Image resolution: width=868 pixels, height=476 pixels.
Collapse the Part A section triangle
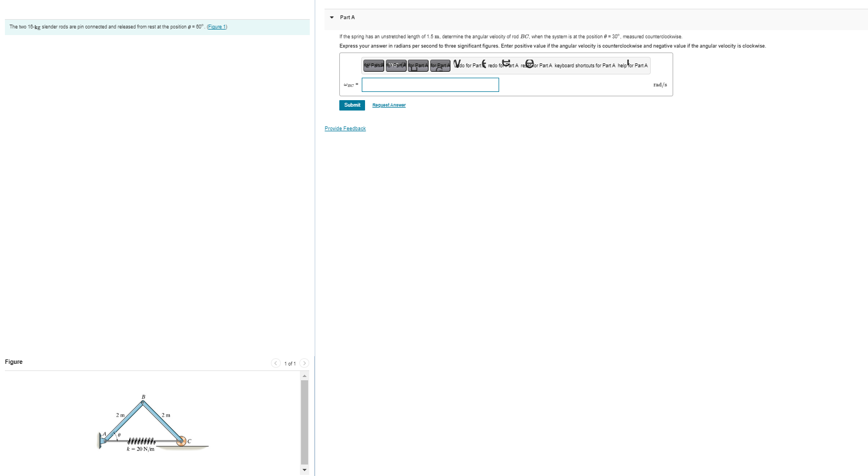(x=332, y=18)
